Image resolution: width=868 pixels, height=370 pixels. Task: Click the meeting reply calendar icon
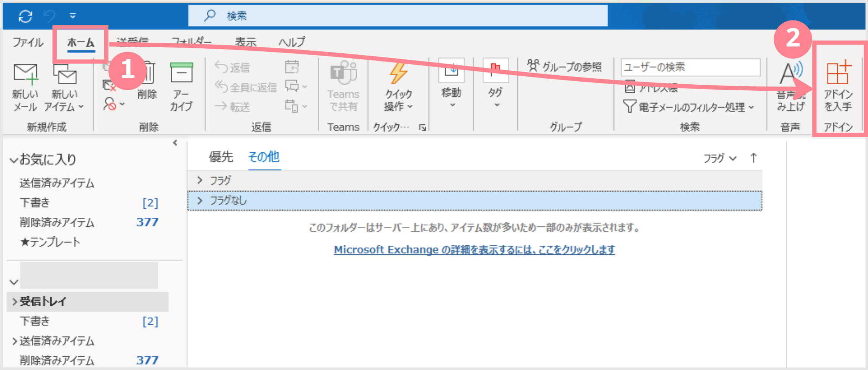pyautogui.click(x=292, y=67)
